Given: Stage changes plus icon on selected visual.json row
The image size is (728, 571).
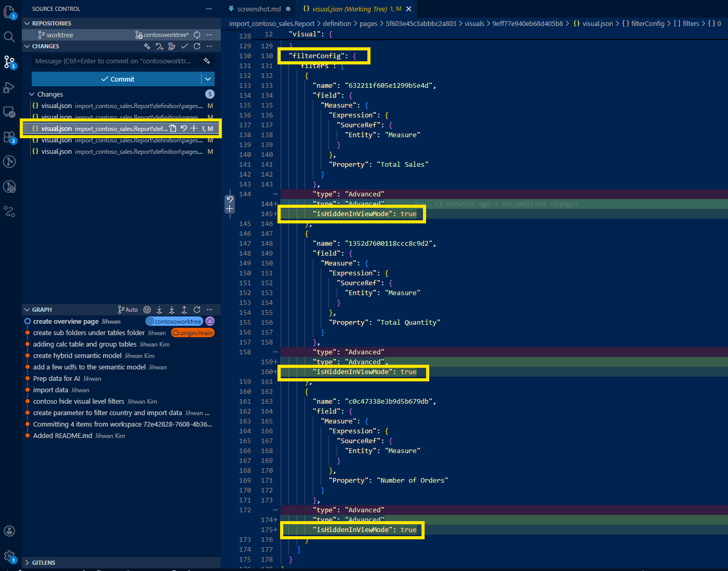Looking at the screenshot, I should pyautogui.click(x=194, y=128).
